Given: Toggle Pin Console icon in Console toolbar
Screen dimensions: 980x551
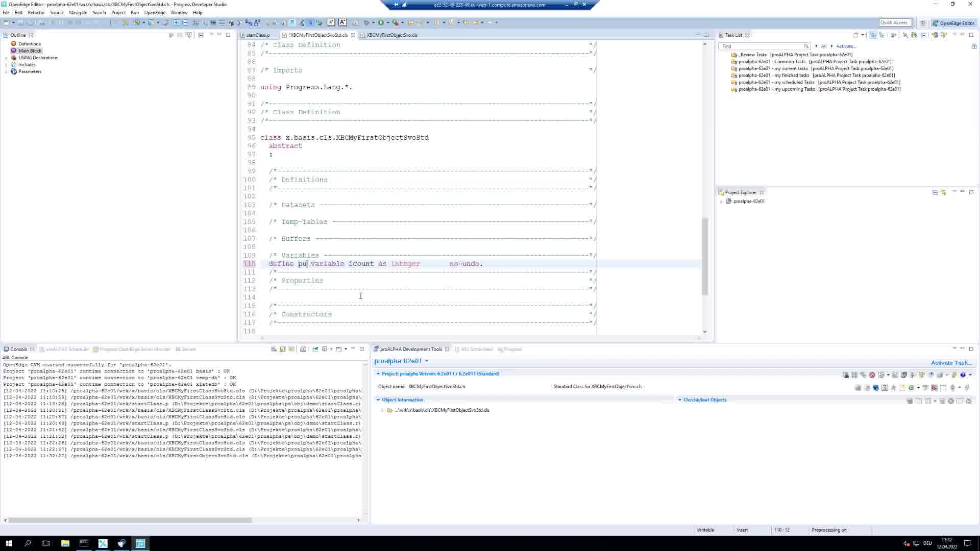Looking at the screenshot, I should coord(315,349).
